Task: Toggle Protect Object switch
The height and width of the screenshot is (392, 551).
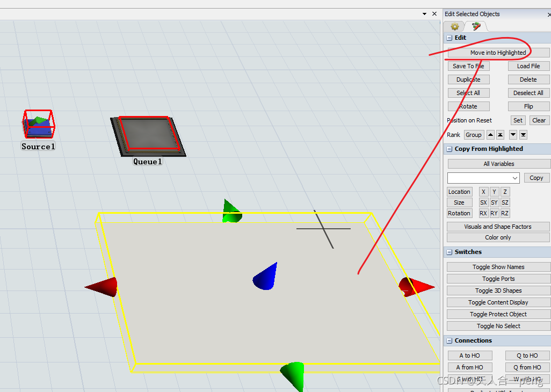Action: click(498, 314)
